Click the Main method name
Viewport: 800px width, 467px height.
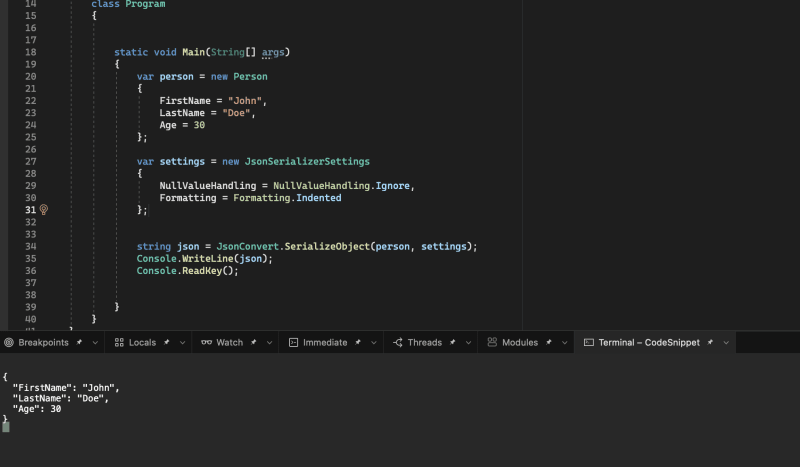[193, 52]
